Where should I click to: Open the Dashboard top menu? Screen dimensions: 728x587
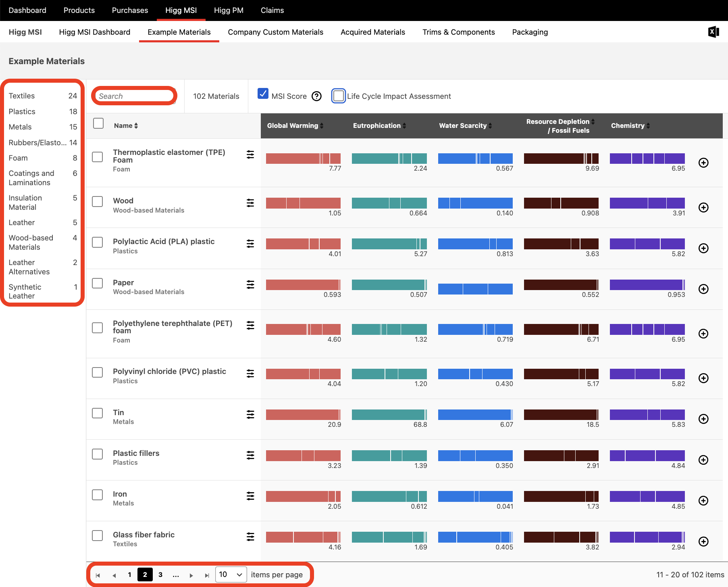click(x=27, y=10)
